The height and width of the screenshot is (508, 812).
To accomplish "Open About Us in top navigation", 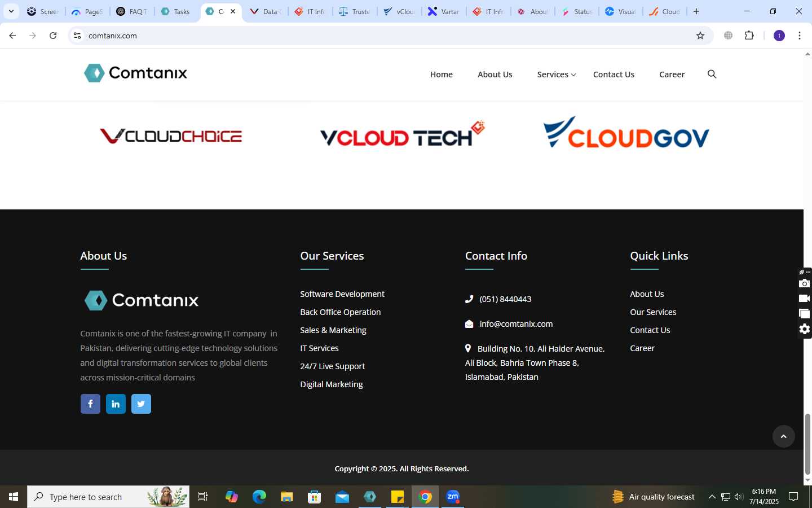I will [495, 75].
